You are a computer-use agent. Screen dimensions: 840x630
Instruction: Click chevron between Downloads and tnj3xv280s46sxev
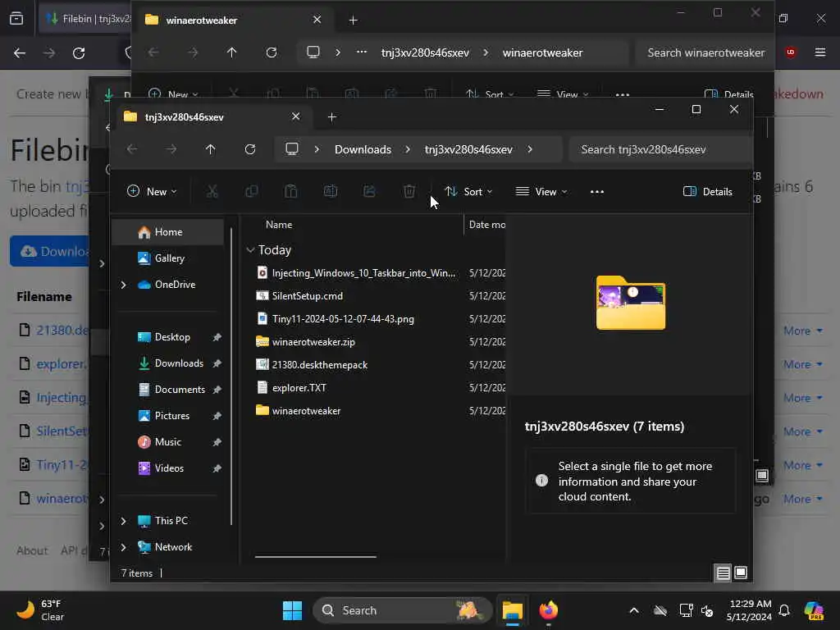[408, 149]
